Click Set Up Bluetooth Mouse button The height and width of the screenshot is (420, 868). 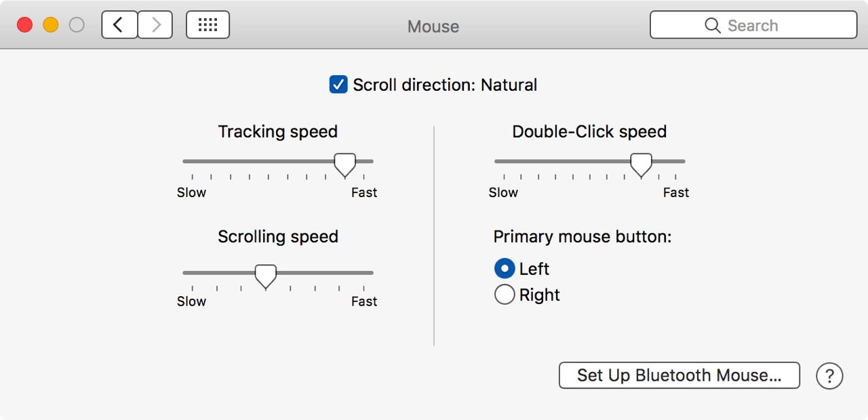pyautogui.click(x=679, y=375)
